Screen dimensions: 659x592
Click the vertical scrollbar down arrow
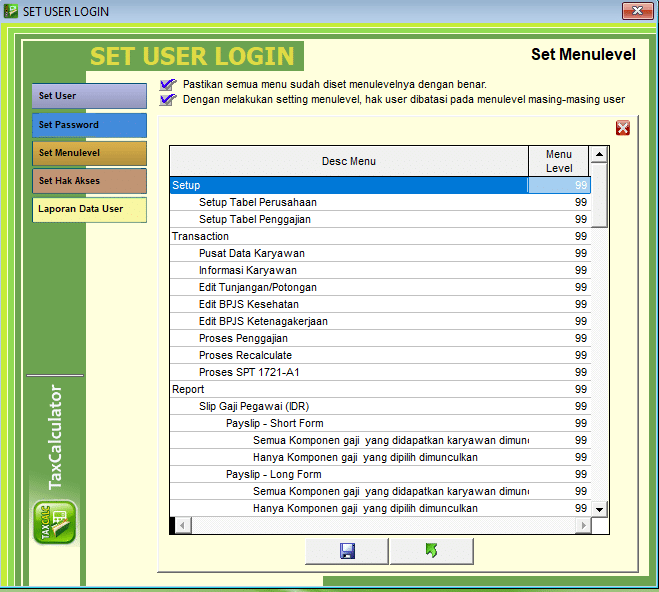pos(599,509)
